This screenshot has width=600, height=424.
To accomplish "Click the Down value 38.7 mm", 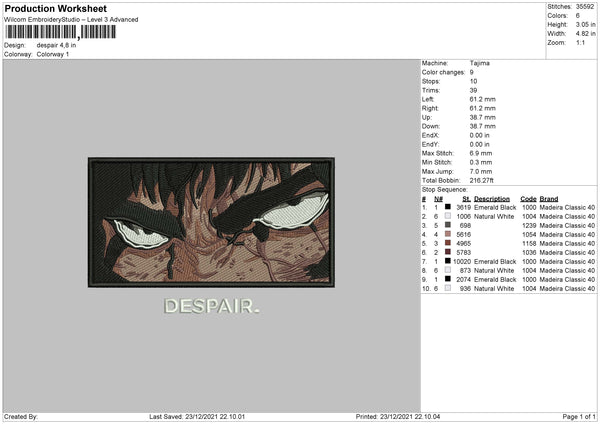I will pyautogui.click(x=483, y=126).
